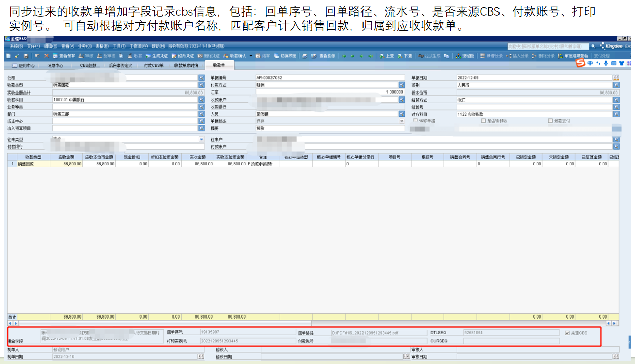Click 收款确认 toolbar button

[x=235, y=55]
